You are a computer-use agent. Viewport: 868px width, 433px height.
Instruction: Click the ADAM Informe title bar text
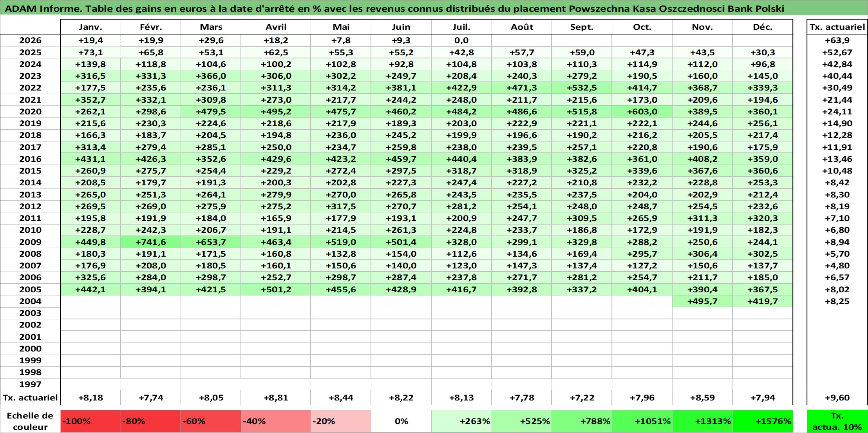(x=394, y=9)
